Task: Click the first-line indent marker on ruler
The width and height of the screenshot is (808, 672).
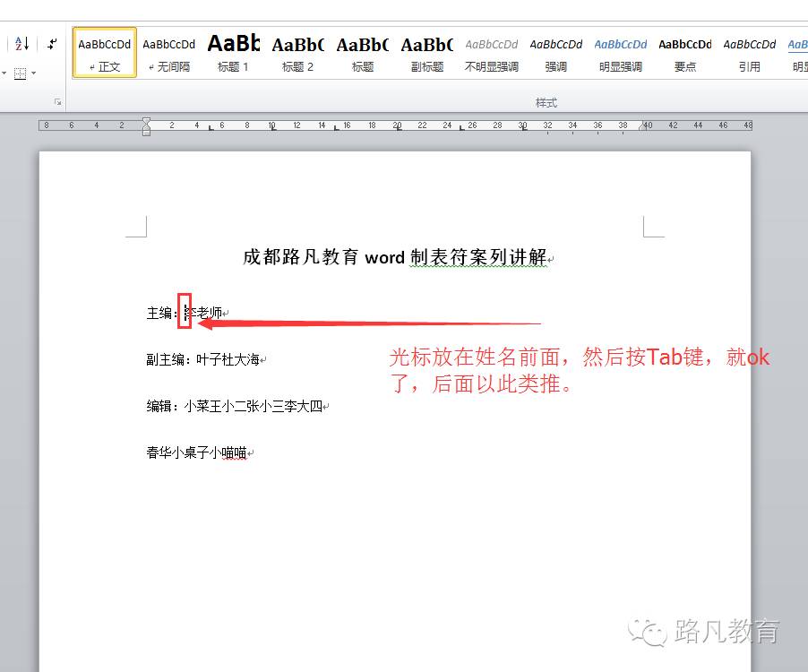Action: pos(147,121)
